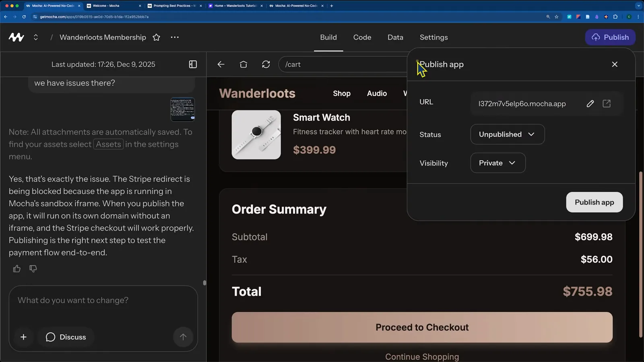Click the Continue Shopping link
The height and width of the screenshot is (362, 644).
422,357
